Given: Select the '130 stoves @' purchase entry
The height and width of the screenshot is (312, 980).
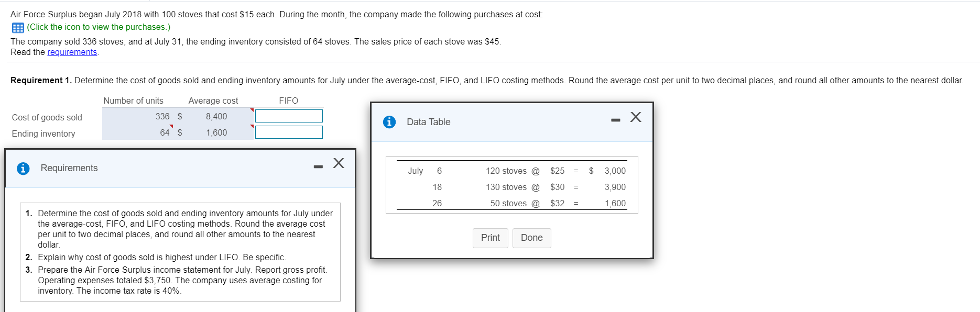Looking at the screenshot, I should (513, 187).
